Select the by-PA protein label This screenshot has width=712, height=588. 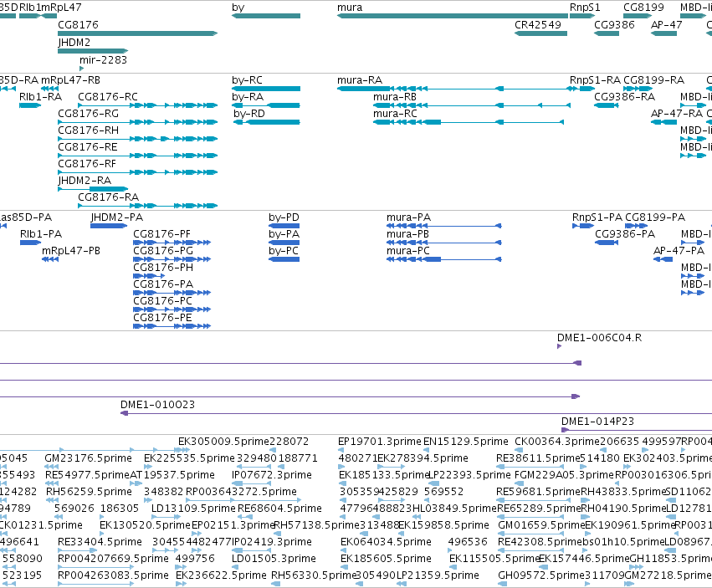284,234
